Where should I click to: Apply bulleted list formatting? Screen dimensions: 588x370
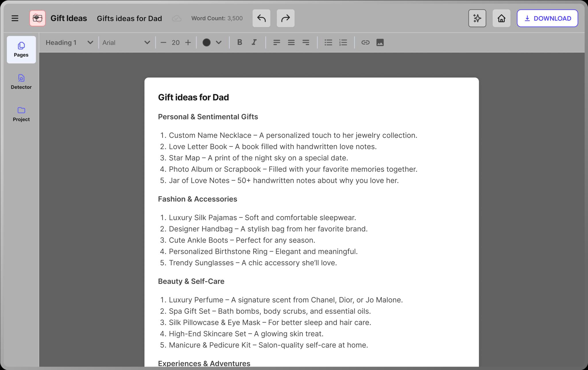pos(328,42)
